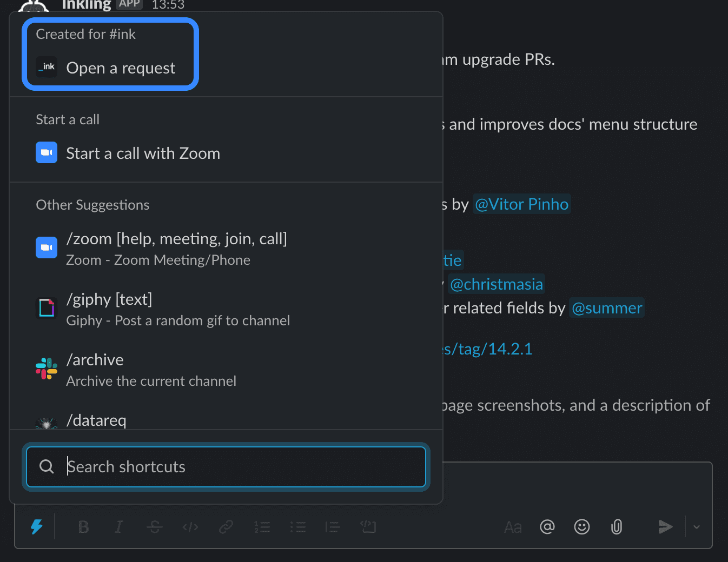Click the Search shortcuts field
The image size is (728, 562).
(226, 467)
